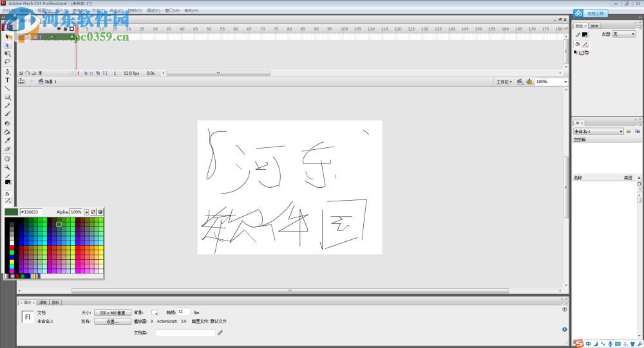Click the hex color #336633 field
644x348 pixels.
(x=30, y=212)
